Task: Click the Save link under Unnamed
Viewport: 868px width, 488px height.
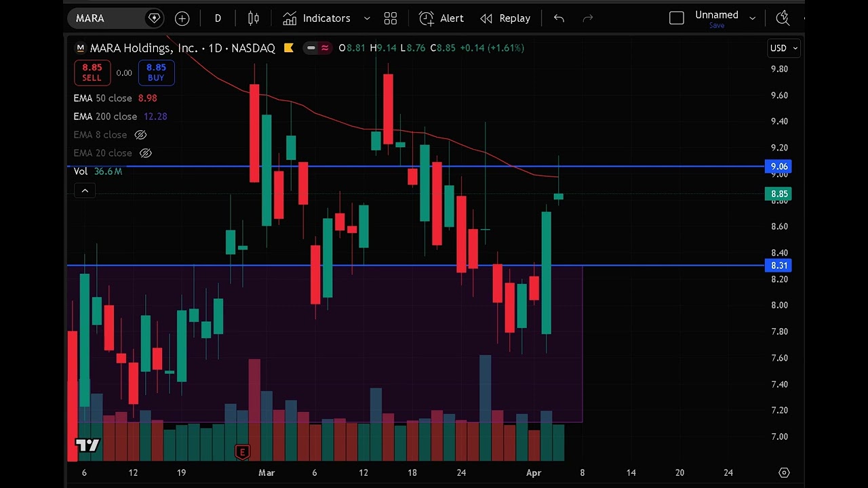Action: pyautogui.click(x=717, y=26)
